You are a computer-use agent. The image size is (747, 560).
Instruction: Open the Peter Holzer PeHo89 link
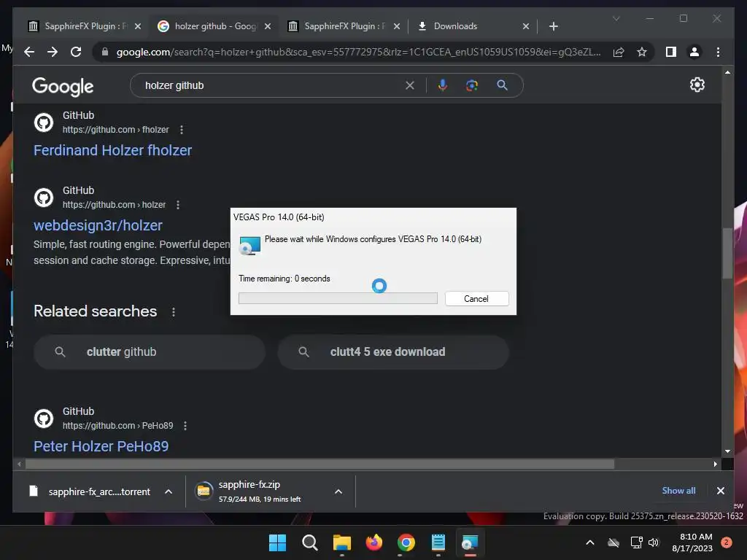(x=101, y=447)
